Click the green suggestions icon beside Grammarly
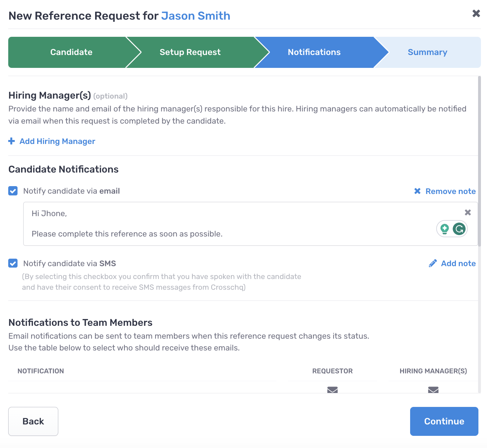This screenshot has width=487, height=448. [445, 229]
